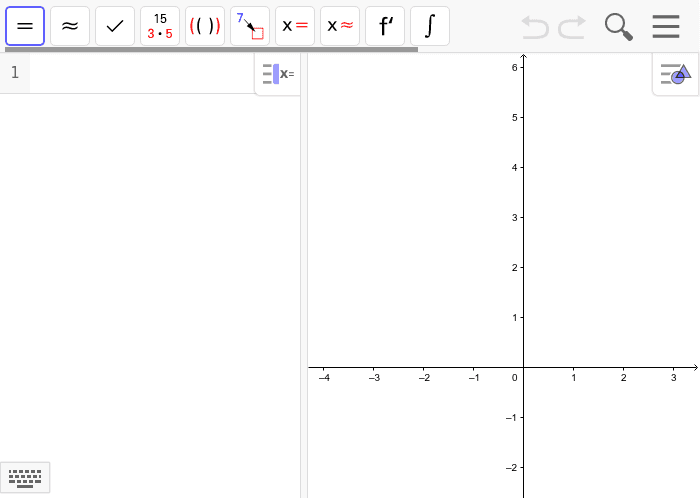Open the virtual keyboard

(25, 478)
